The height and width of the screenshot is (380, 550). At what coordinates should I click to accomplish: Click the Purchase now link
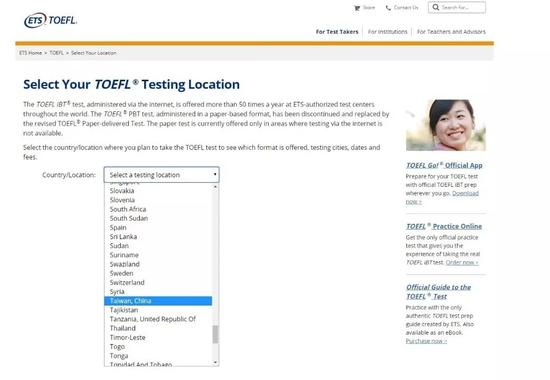point(426,341)
